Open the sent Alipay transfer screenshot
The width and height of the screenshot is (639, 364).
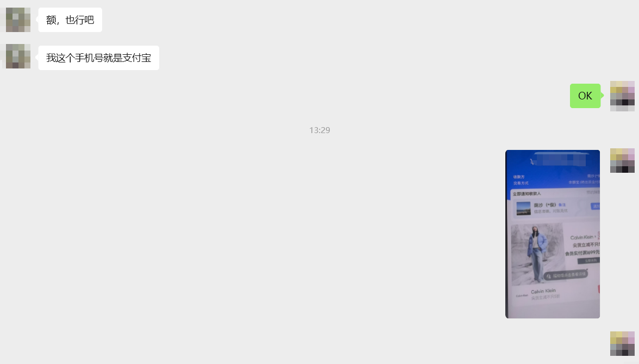pos(553,234)
